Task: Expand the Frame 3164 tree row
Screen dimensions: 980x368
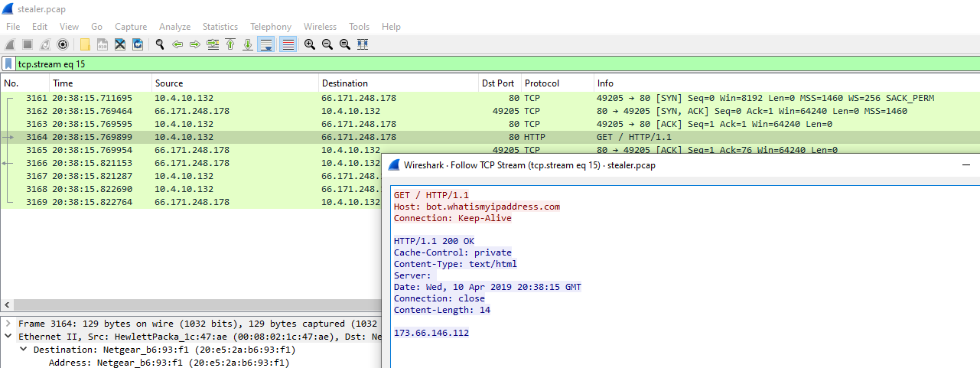Action: pos(8,324)
